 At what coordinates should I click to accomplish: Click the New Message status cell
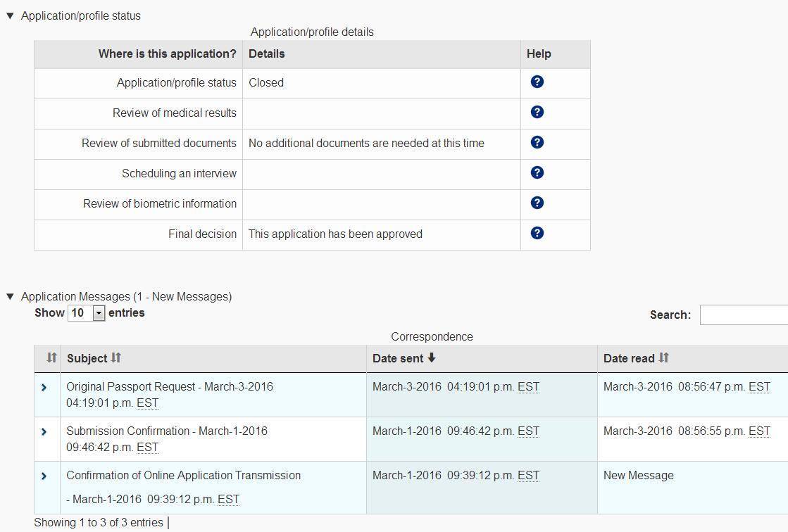638,476
